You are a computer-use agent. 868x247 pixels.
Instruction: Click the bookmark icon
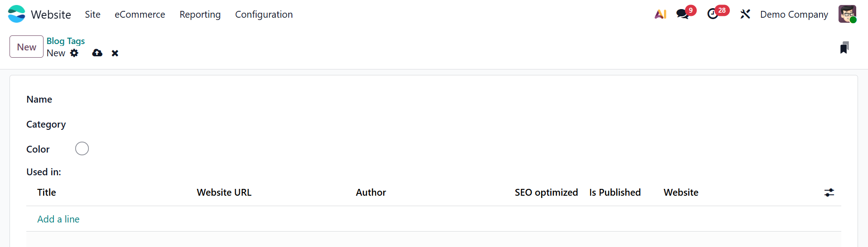tap(844, 48)
